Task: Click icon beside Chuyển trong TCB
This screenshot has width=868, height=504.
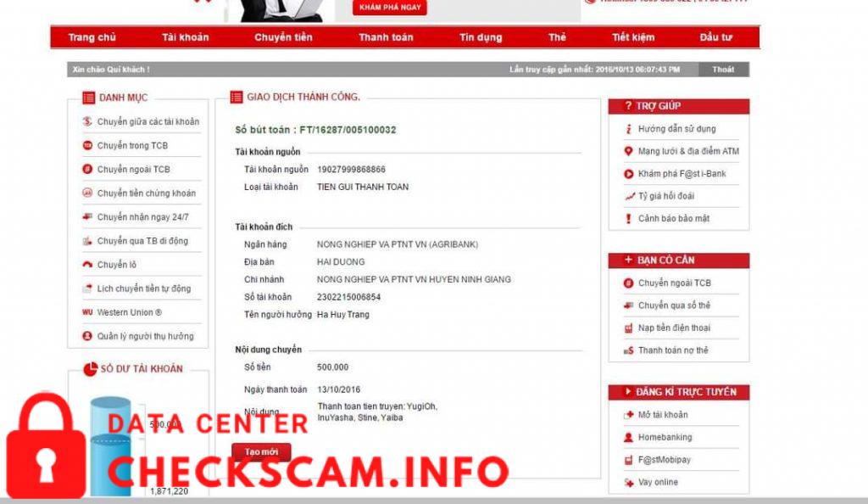Action: 87,145
